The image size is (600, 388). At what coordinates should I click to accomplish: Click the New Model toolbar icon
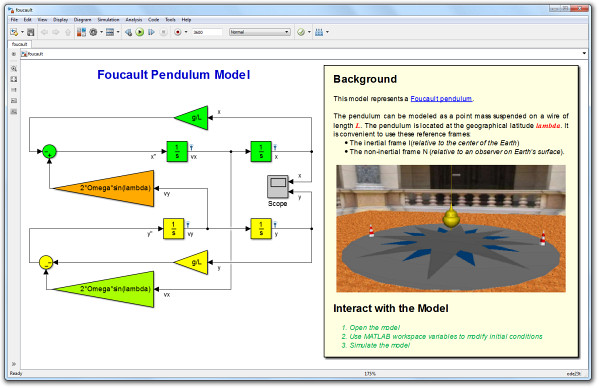pos(14,32)
